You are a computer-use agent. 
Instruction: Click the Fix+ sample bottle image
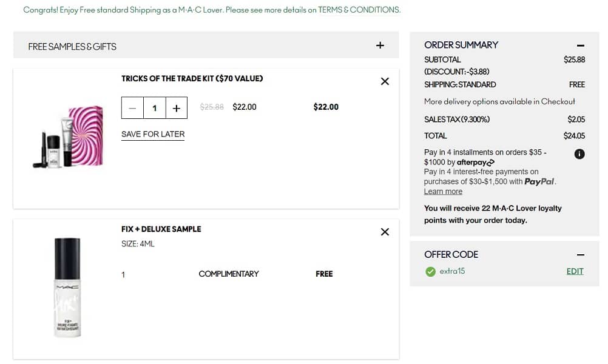(67, 287)
